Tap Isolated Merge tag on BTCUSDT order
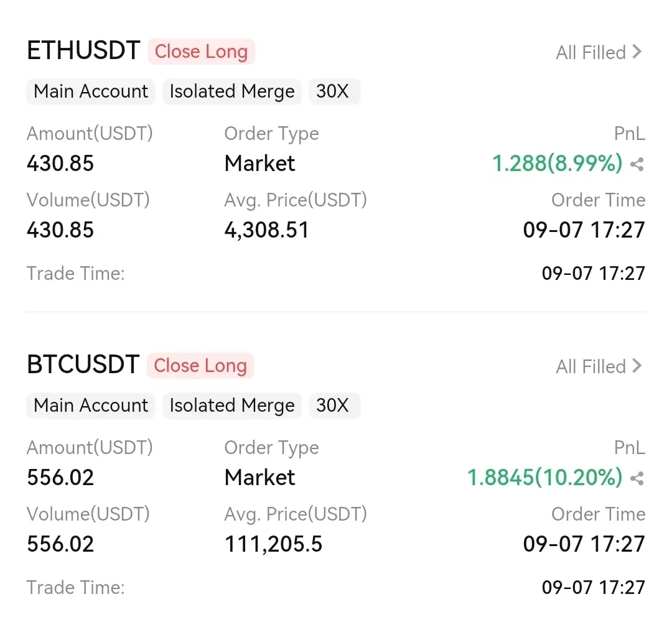Viewport: 672px width, 617px height. (232, 406)
